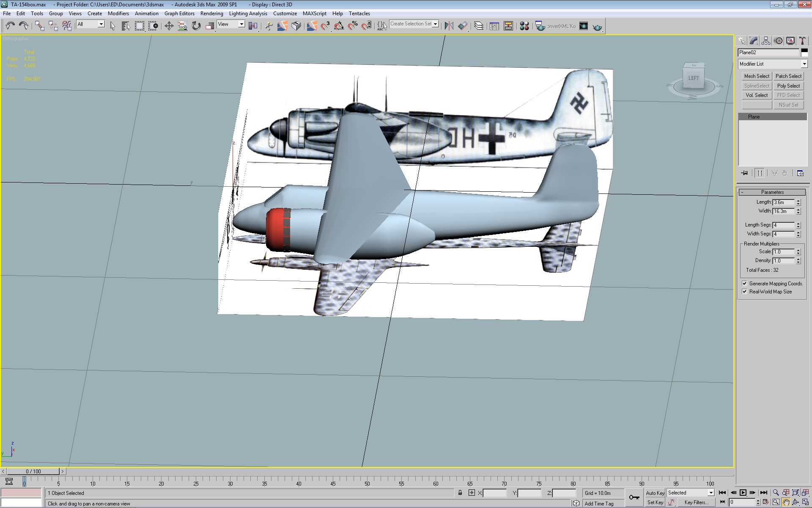
Task: Pick the Rectangular Selection Region tool
Action: click(x=139, y=26)
